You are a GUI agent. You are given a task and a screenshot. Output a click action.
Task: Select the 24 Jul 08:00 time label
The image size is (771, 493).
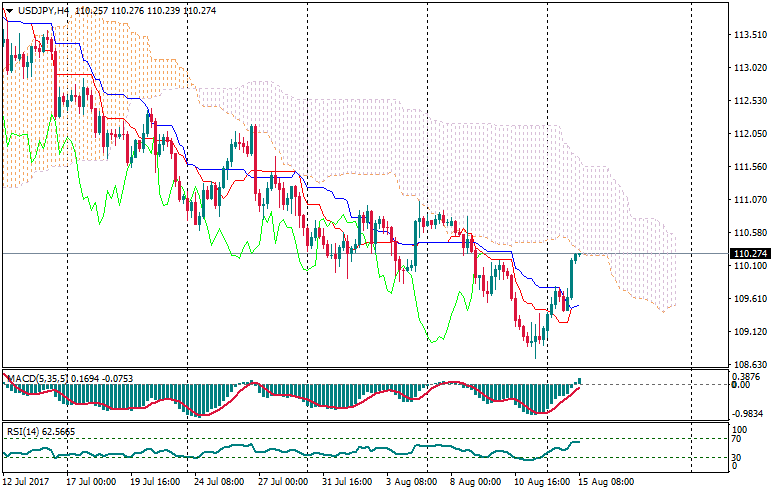(220, 482)
